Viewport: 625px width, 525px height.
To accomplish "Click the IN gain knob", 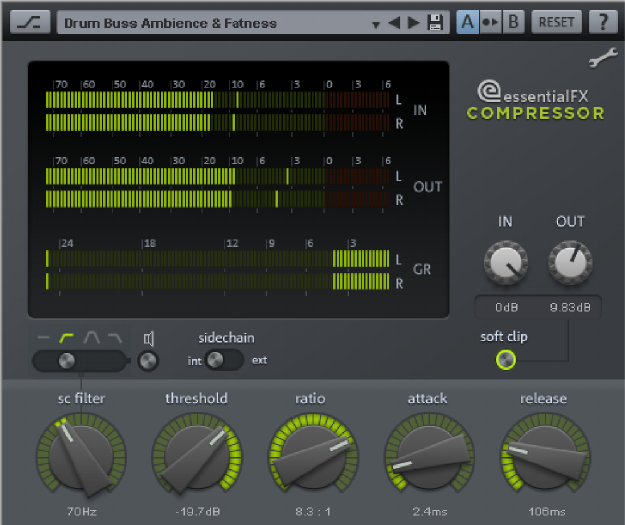I will pyautogui.click(x=506, y=263).
